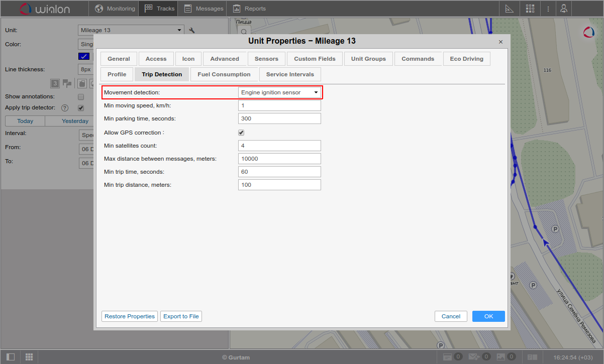The width and height of the screenshot is (604, 364).
Task: Open unit properties wrench icon beside Mileage 13
Action: tap(192, 30)
